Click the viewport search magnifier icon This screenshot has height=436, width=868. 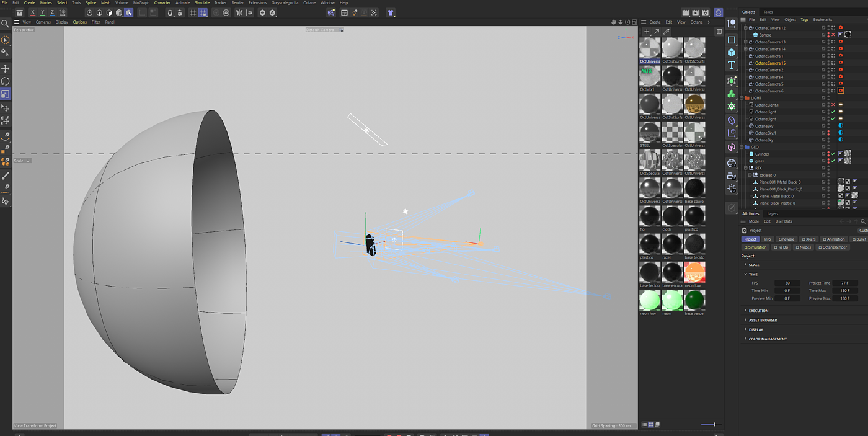pos(5,24)
